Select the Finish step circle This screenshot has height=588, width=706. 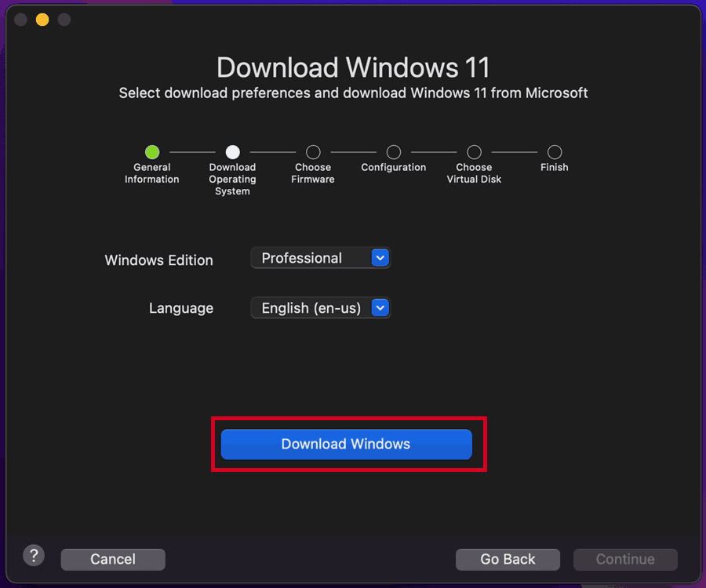[x=555, y=152]
